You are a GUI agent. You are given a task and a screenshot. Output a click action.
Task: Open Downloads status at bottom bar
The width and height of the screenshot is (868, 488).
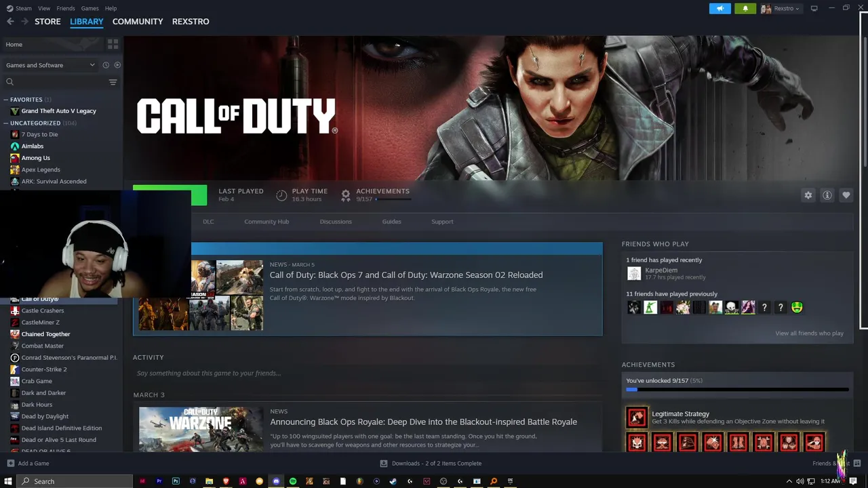point(431,464)
